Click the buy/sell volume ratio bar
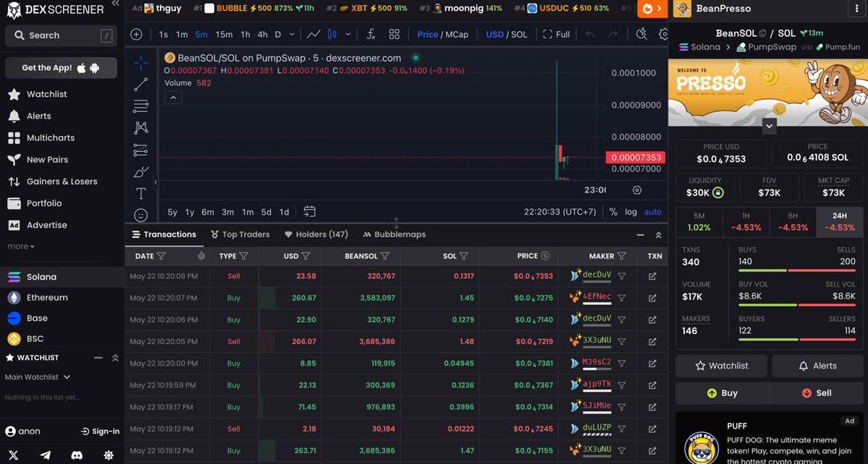Viewport: 868px width, 464px height. 797,304
